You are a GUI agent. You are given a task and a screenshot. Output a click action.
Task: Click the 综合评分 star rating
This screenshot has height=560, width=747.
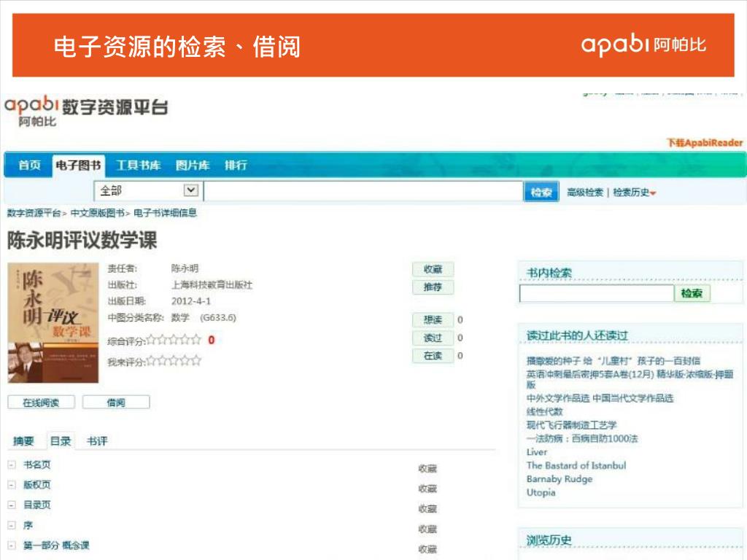point(174,340)
